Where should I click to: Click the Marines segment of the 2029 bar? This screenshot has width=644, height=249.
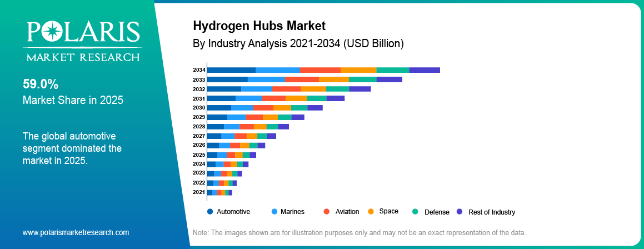(x=237, y=117)
